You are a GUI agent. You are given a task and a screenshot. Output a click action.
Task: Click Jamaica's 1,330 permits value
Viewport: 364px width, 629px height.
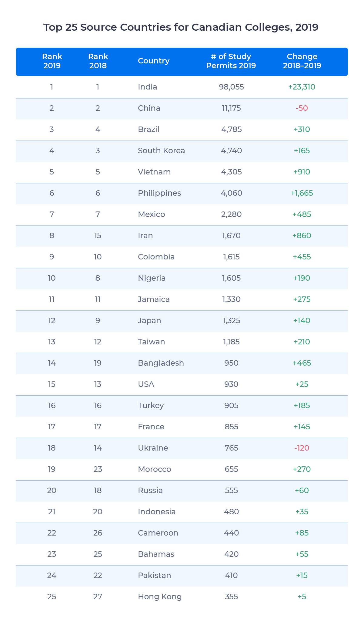232,299
